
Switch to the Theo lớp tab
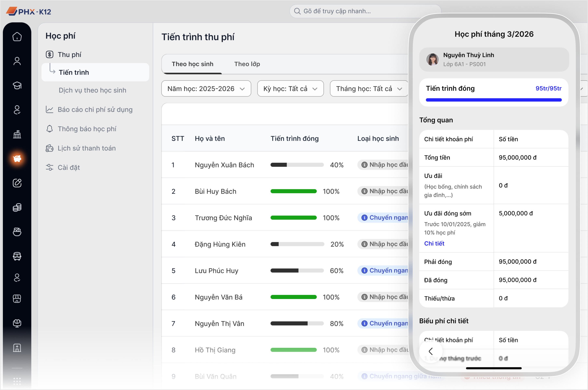(247, 64)
